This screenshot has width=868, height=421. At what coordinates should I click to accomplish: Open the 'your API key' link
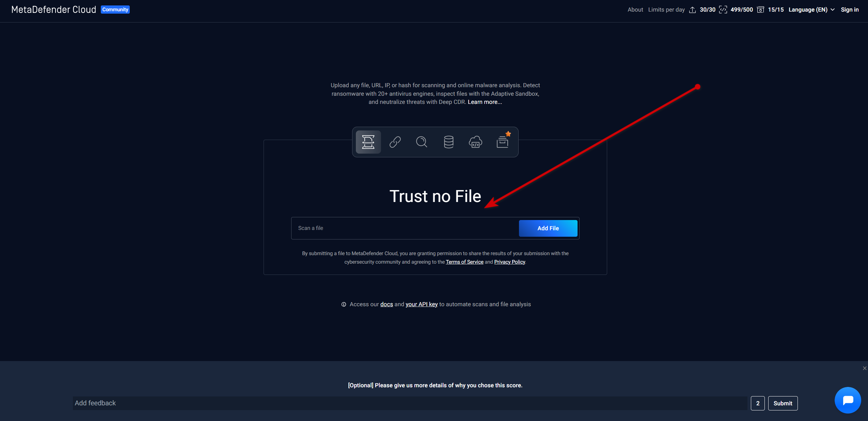tap(421, 305)
